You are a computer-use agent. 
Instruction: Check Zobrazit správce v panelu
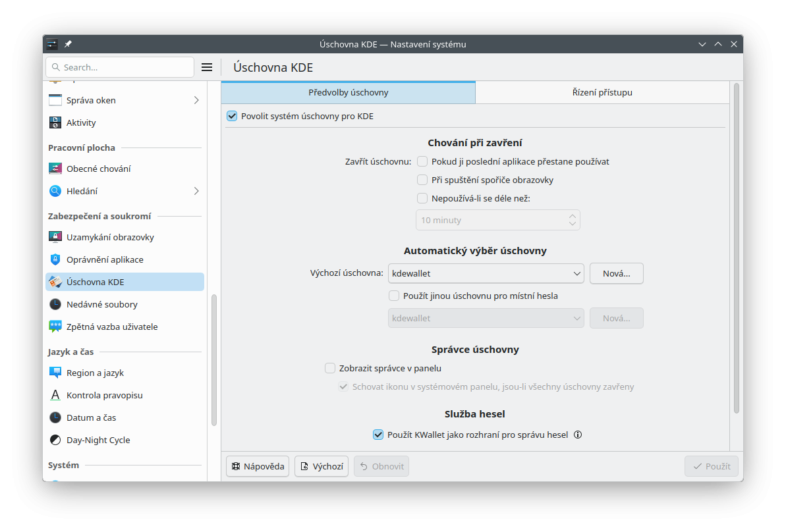(330, 368)
